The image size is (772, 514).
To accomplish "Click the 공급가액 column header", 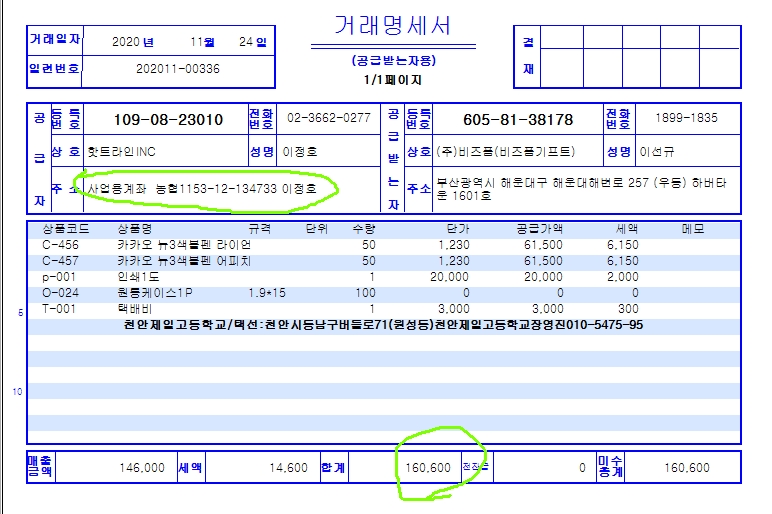I will 538,229.
